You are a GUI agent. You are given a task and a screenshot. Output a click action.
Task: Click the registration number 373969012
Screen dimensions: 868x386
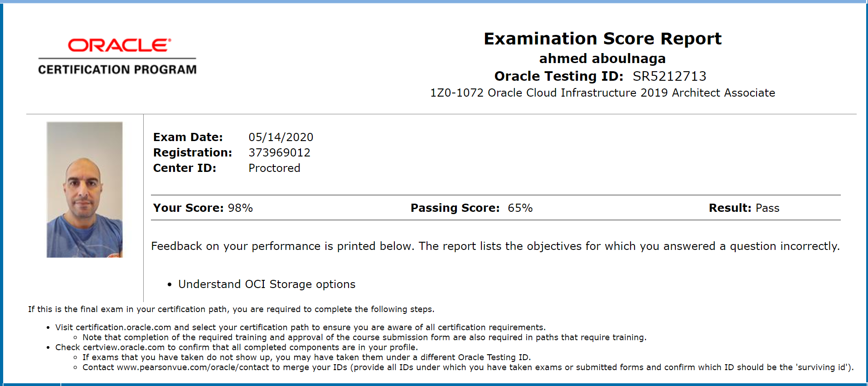279,152
